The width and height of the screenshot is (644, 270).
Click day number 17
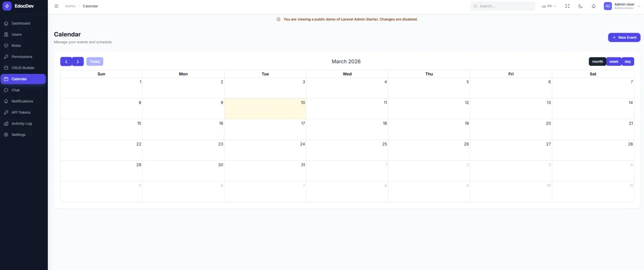(303, 123)
